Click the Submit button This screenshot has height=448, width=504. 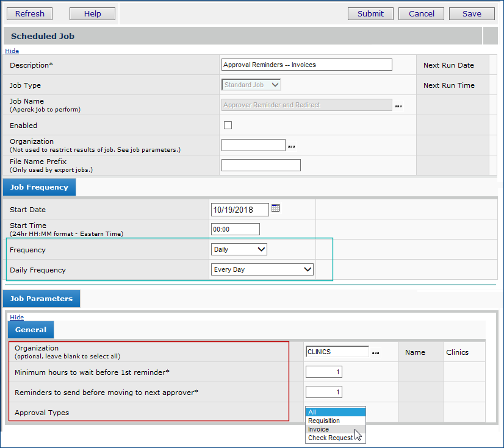[370, 13]
